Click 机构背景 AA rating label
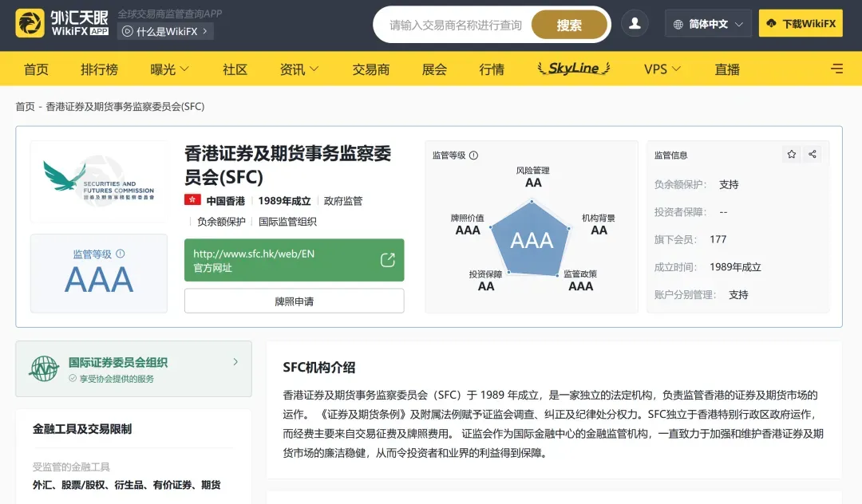 [x=599, y=225]
